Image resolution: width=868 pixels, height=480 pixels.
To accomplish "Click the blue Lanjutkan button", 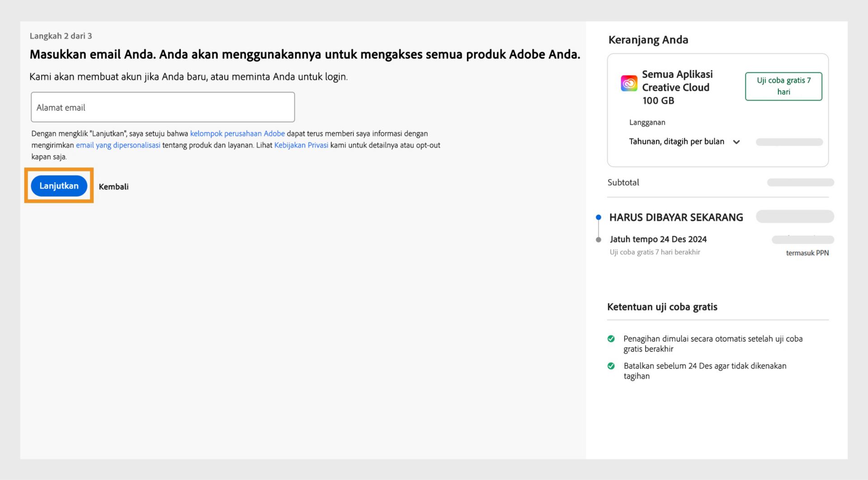I will coord(59,186).
